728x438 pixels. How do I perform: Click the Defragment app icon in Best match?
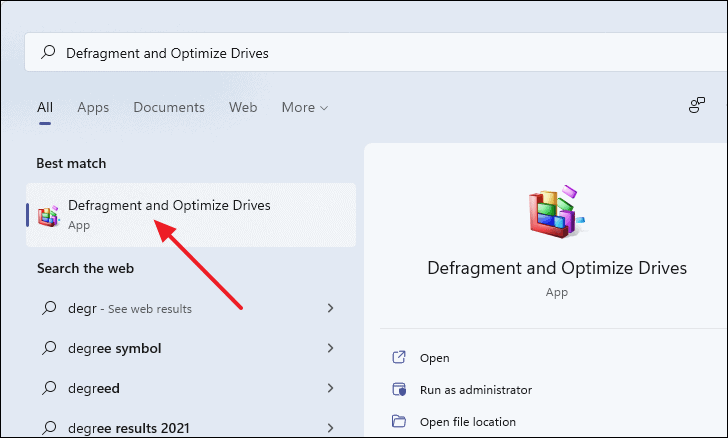(49, 216)
